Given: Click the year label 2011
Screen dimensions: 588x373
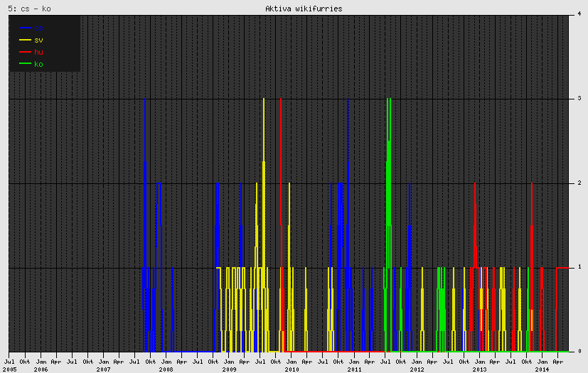Looking at the screenshot, I should click(354, 369).
